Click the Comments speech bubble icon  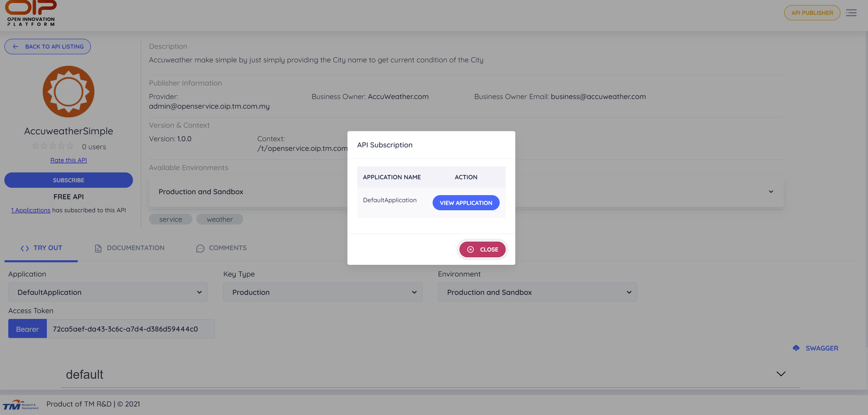[200, 248]
